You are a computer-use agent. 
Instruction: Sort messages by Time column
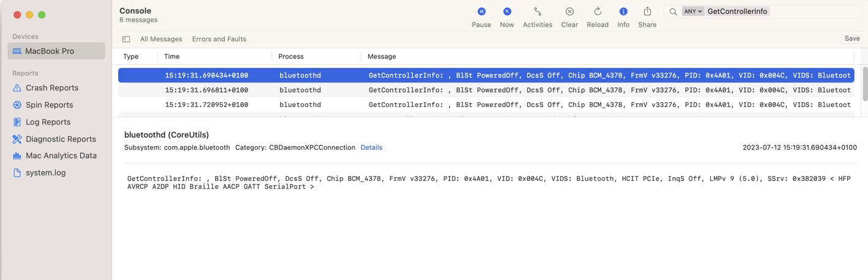(x=172, y=56)
